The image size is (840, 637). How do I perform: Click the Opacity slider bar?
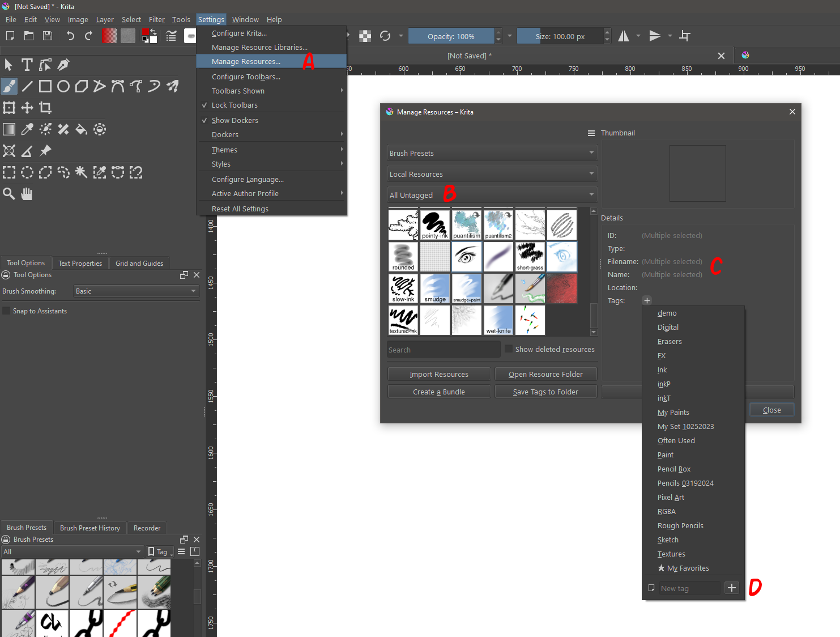point(451,36)
